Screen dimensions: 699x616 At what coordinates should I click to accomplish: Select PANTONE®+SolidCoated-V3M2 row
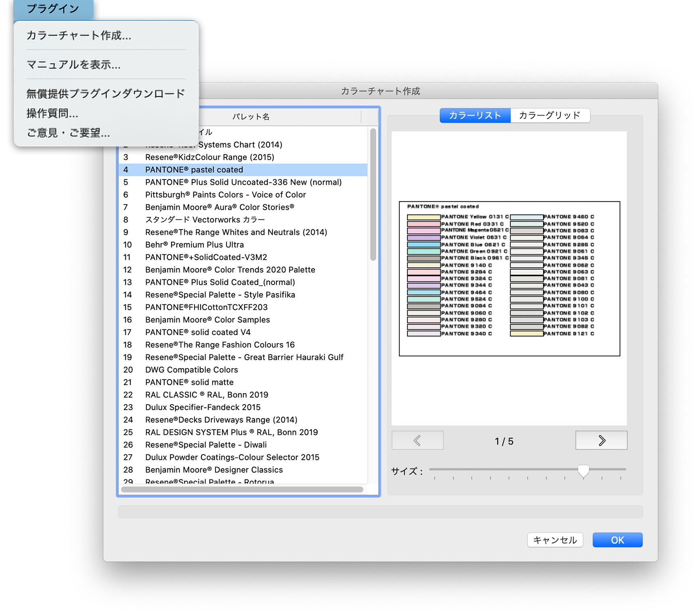click(x=243, y=258)
